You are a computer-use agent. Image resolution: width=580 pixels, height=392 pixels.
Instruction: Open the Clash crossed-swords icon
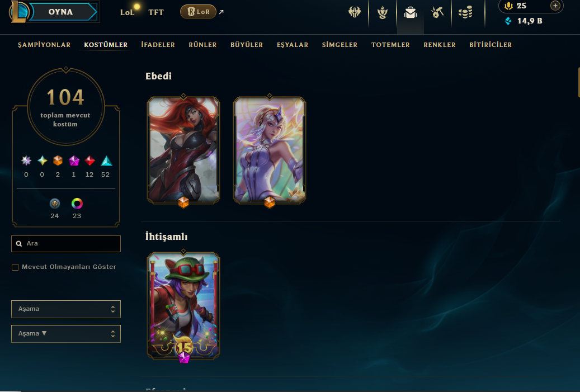click(355, 12)
